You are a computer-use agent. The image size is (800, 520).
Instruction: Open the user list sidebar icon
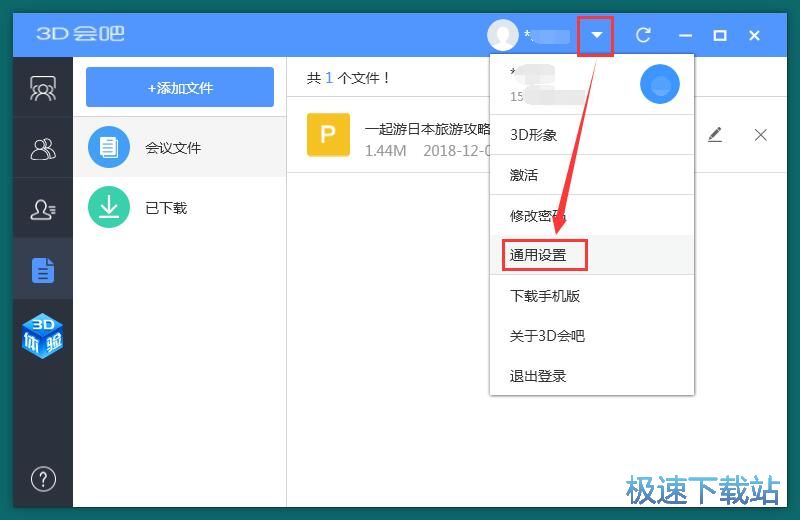[x=43, y=209]
